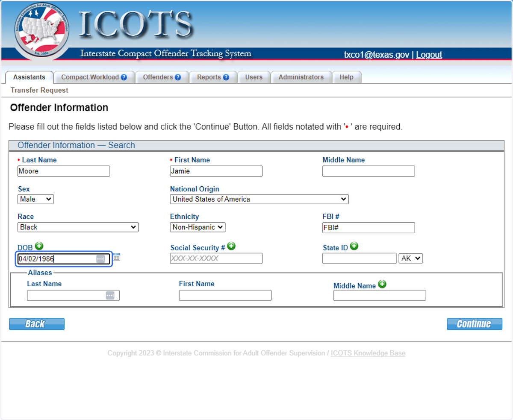Click the Logout link
This screenshot has width=513, height=420.
coord(429,55)
